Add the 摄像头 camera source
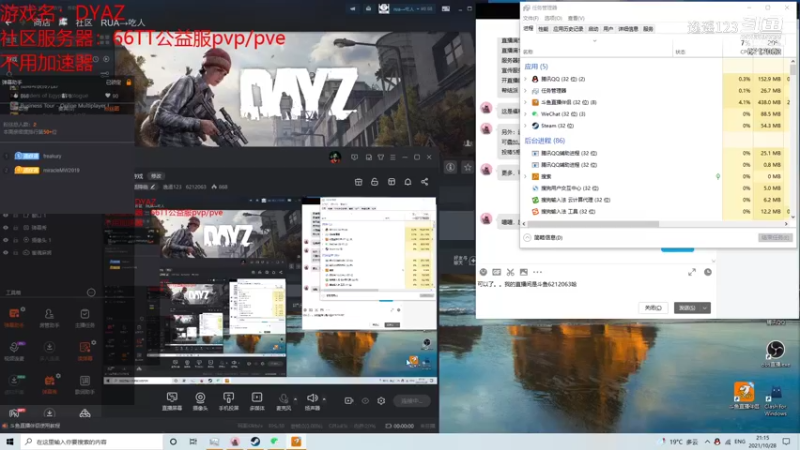The height and width of the screenshot is (450, 800). coord(200,401)
